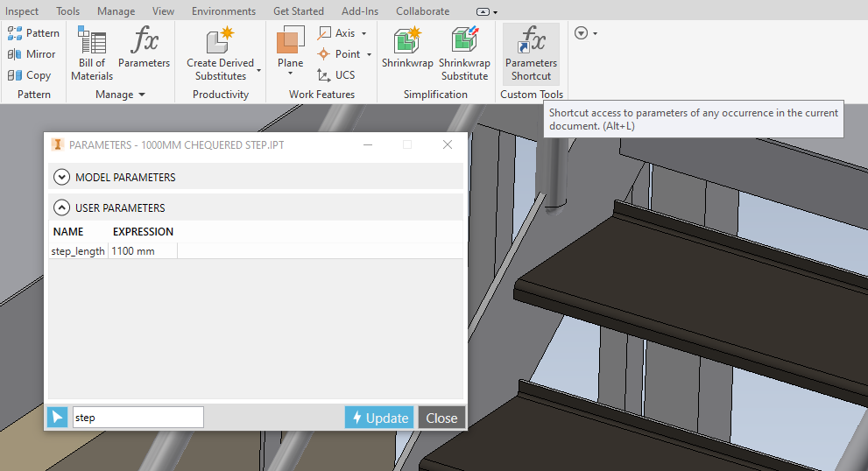Open the Axis dropdown arrow
The image size is (868, 471).
363,34
